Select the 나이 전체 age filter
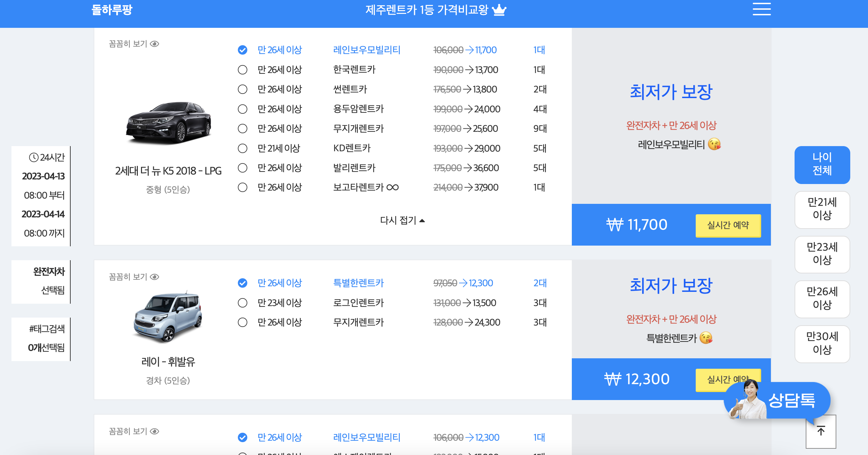The height and width of the screenshot is (455, 868). coord(822,165)
